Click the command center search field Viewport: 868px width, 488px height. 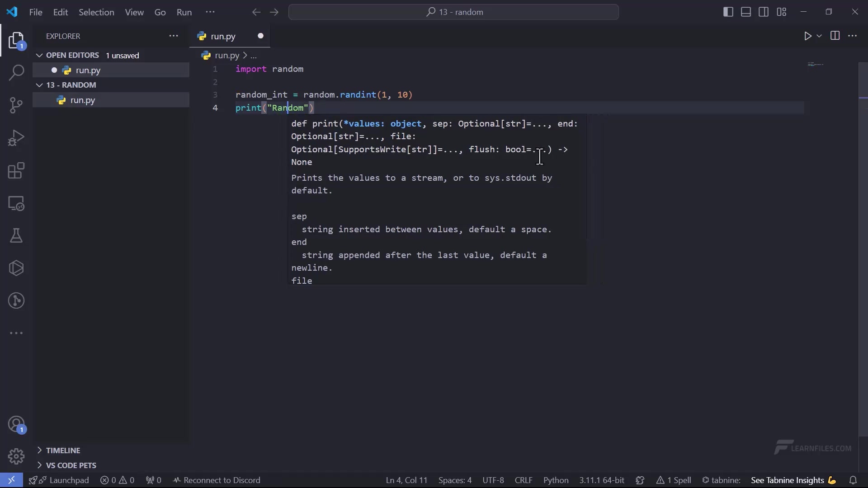453,12
